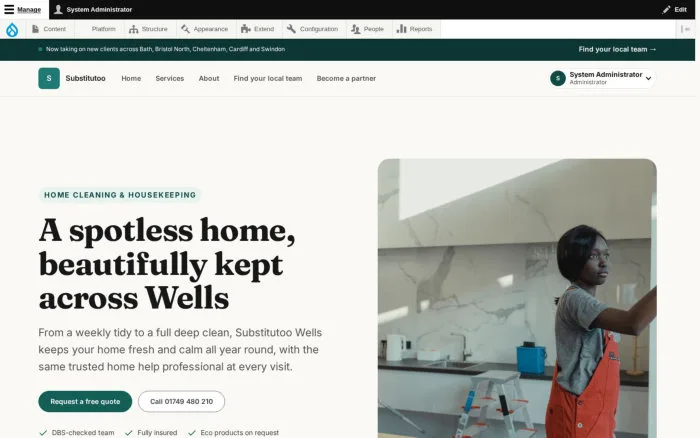Click the A spotless home headline
This screenshot has height=438, width=700.
pos(167,264)
